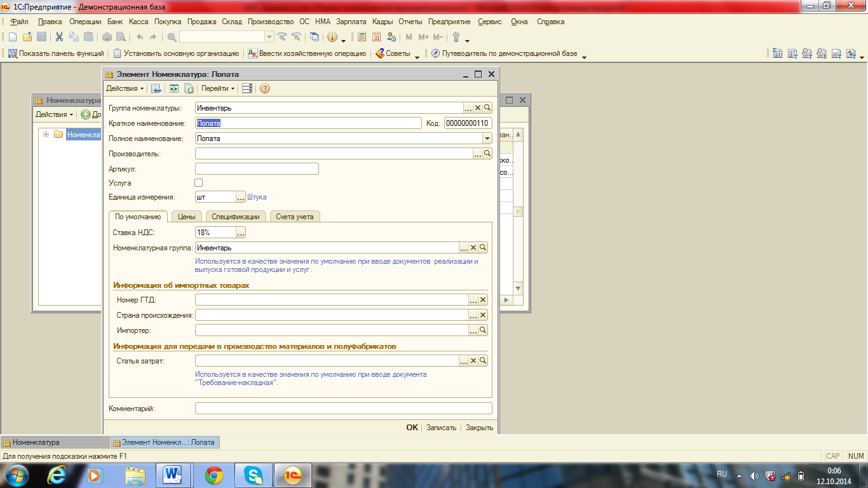Click the Windows Start button

point(17,475)
